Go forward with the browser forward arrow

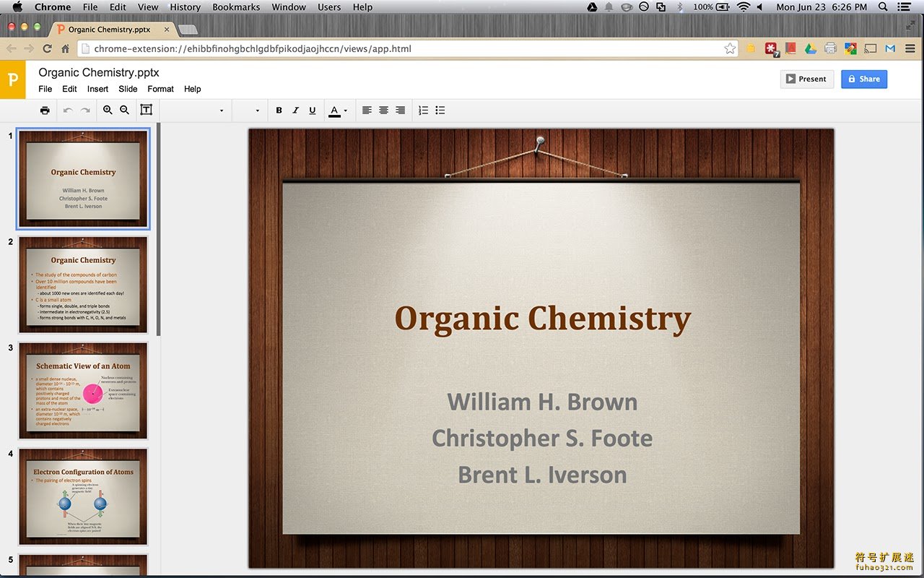[x=29, y=48]
